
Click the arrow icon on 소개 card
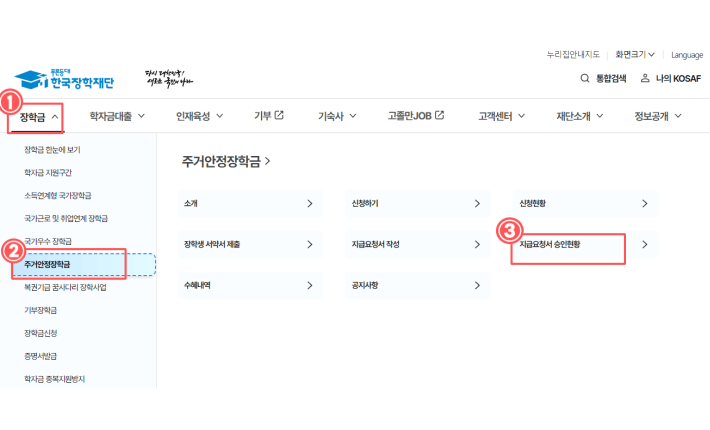(x=310, y=204)
